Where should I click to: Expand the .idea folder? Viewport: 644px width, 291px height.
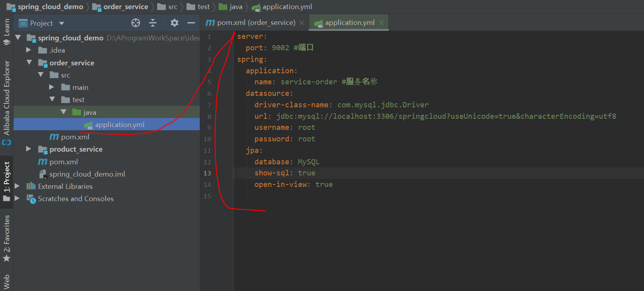[x=29, y=50]
